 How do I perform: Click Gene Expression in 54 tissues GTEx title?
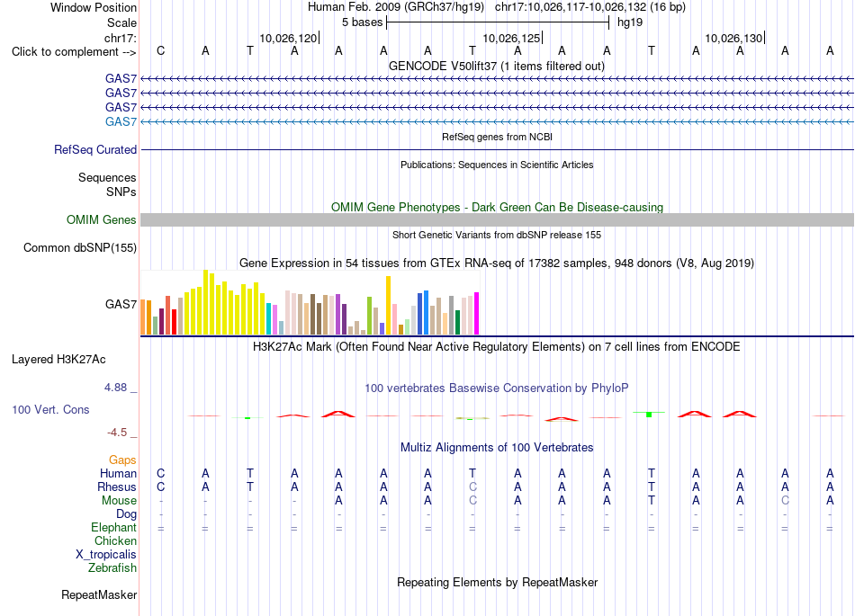[x=497, y=263]
